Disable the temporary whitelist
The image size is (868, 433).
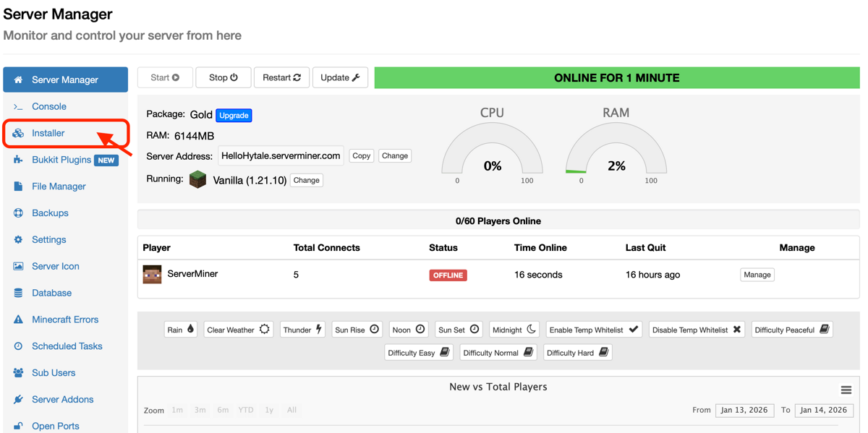point(697,329)
